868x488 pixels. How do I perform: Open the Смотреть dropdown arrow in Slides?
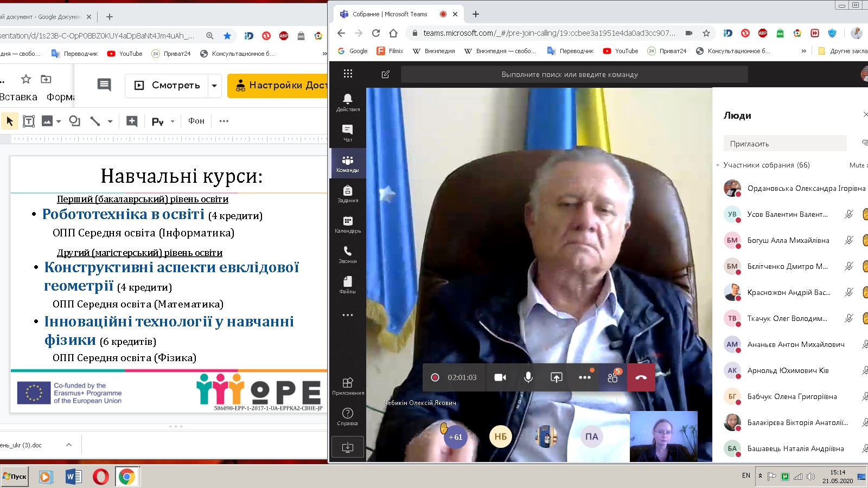coord(214,86)
